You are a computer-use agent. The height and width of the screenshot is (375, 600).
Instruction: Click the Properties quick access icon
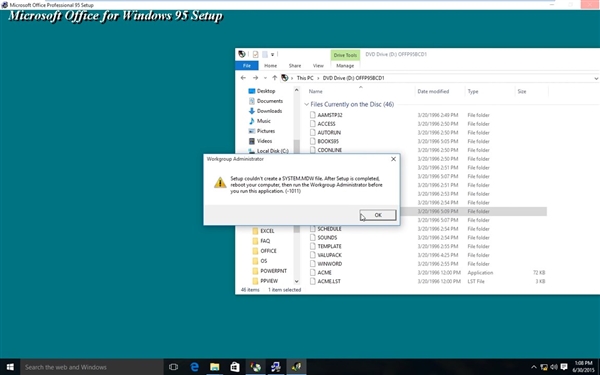tap(256, 54)
